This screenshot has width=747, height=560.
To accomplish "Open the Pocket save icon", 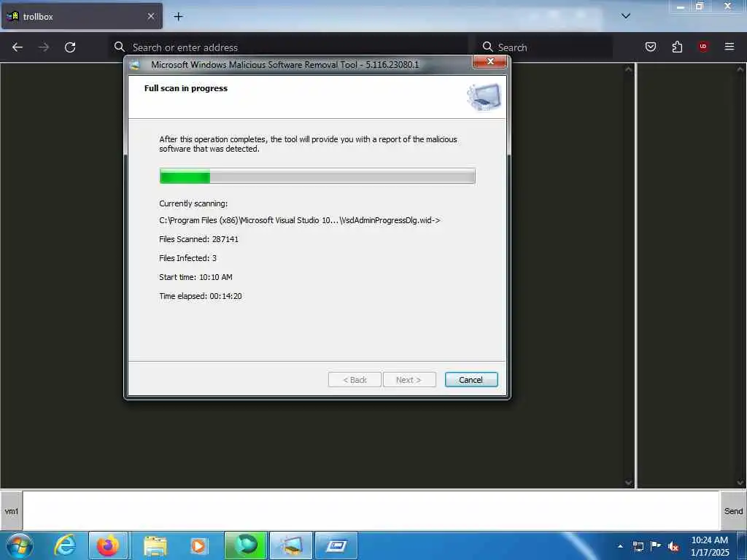I will click(x=651, y=47).
